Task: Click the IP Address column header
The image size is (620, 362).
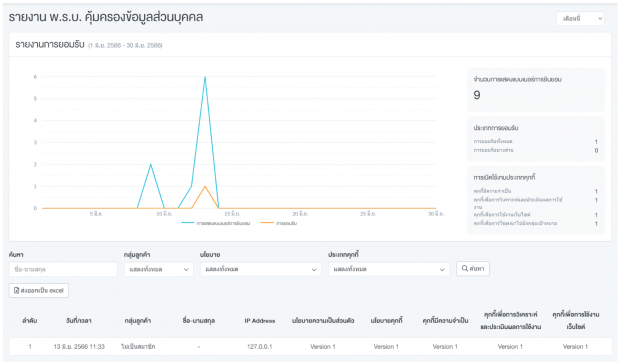Action: click(259, 321)
